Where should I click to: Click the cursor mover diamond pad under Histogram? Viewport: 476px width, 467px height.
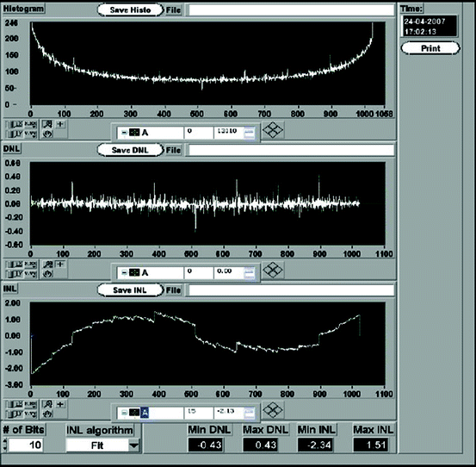pyautogui.click(x=273, y=130)
